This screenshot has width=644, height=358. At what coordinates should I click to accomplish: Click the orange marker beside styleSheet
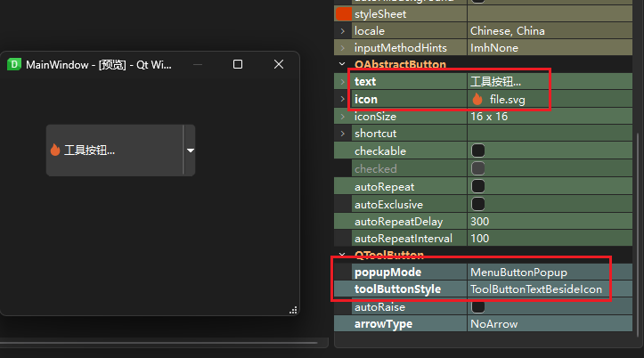(x=343, y=14)
